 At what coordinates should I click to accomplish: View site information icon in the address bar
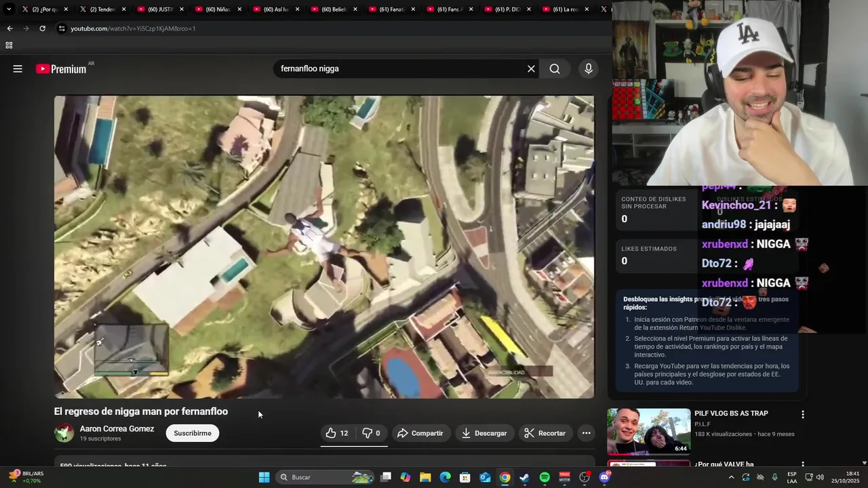[x=62, y=28]
